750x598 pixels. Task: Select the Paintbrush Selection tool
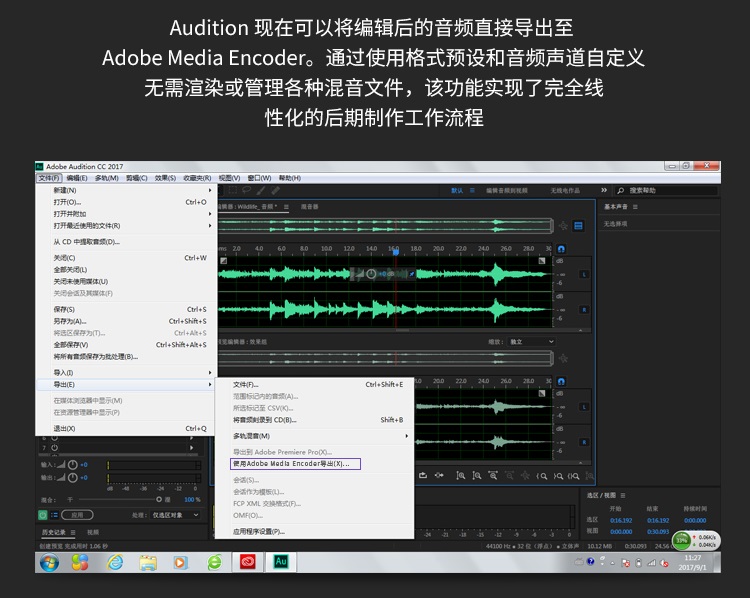click(x=261, y=190)
